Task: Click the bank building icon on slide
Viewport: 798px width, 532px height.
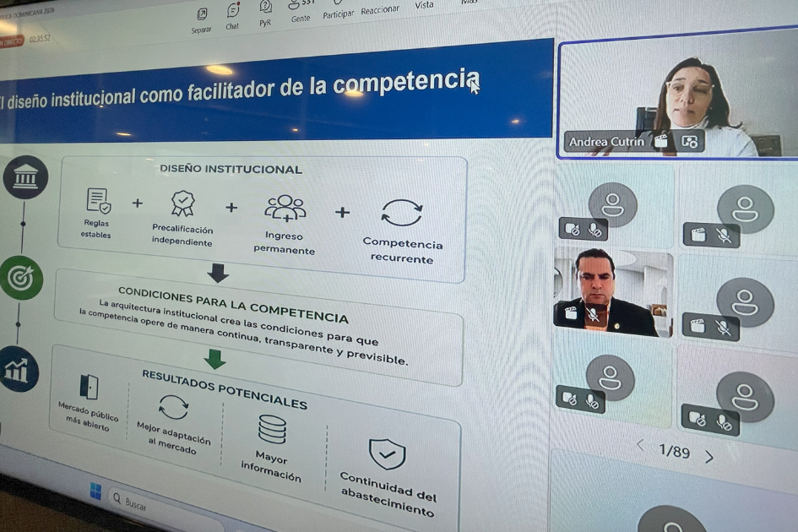Action: click(25, 177)
